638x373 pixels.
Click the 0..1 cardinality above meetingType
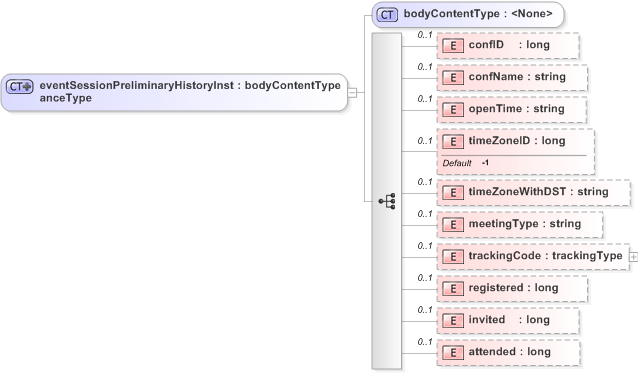pos(425,214)
